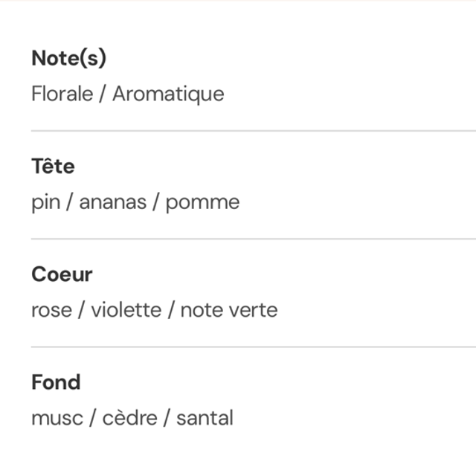Click the violette heart note

tap(126, 310)
